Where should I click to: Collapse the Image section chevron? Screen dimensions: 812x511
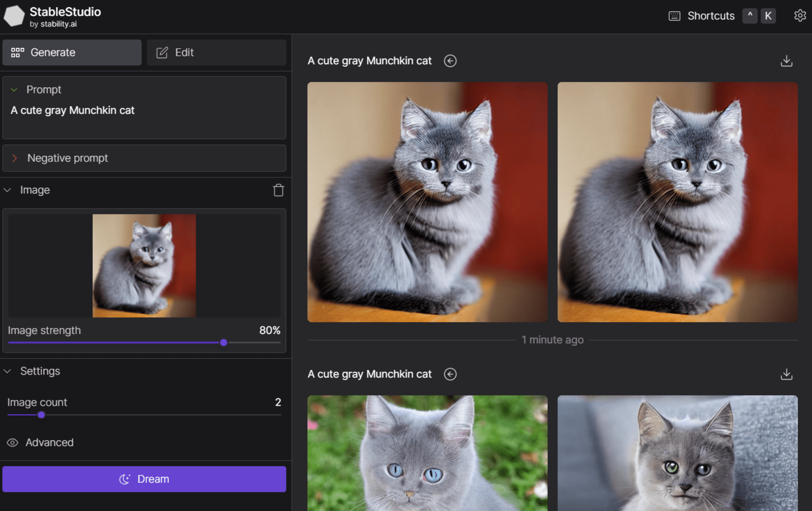pyautogui.click(x=7, y=190)
